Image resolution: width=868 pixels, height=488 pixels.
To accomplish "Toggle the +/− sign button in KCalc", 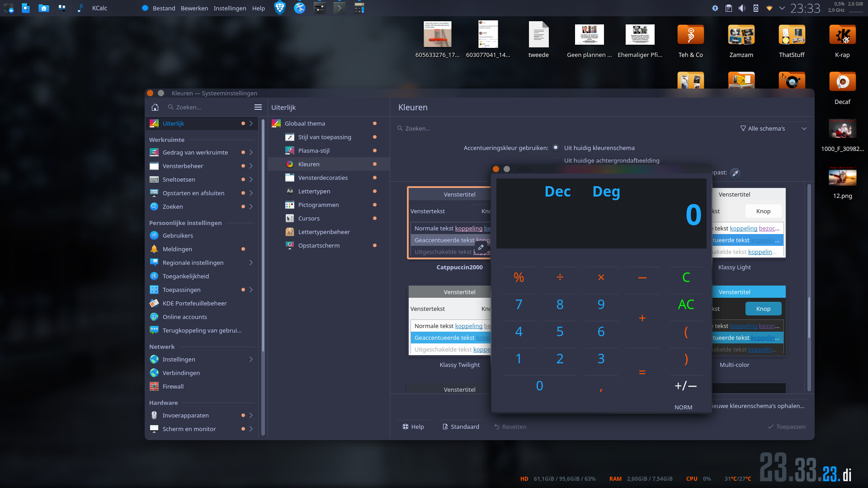I will coord(685,385).
